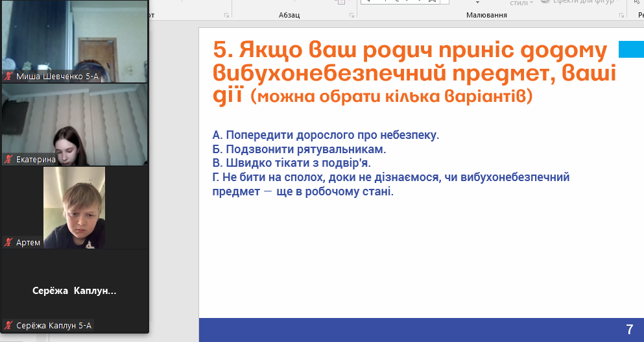Click muted microphone icon beside Серёжа Каплун 5-А
The width and height of the screenshot is (644, 342).
tap(8, 326)
